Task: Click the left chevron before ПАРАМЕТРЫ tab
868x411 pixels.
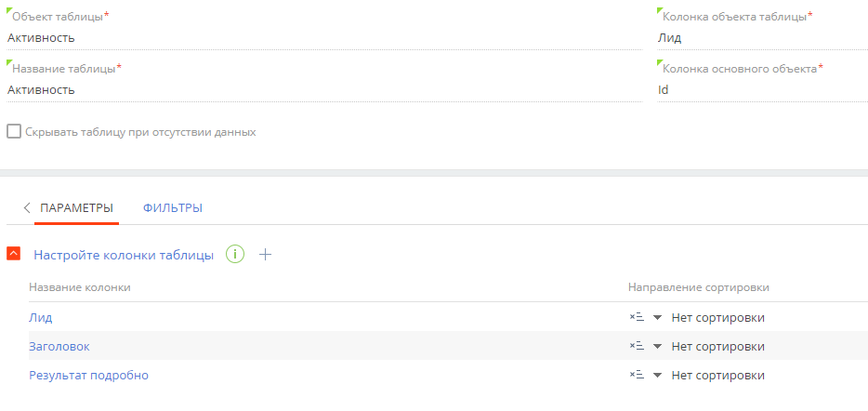Action: pos(27,208)
